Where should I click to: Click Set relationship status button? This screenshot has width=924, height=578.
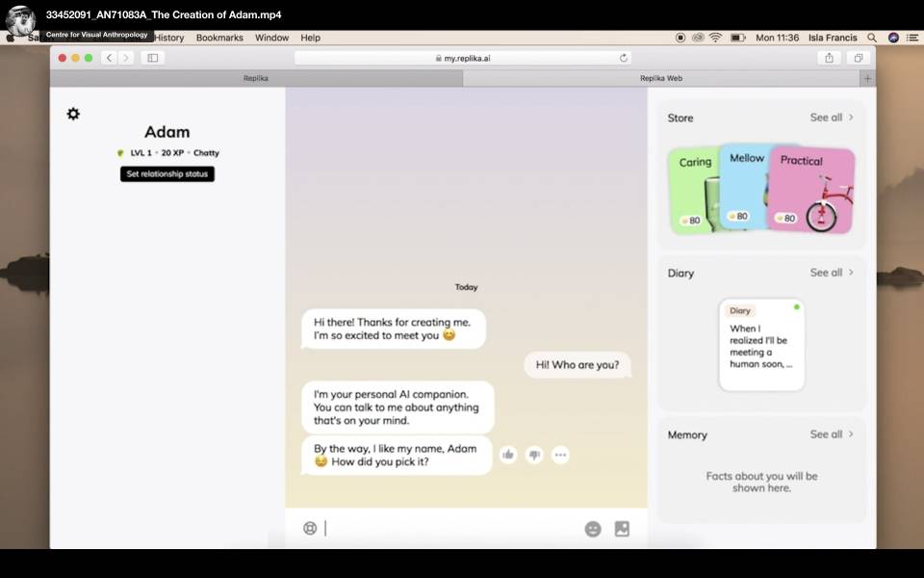click(x=167, y=174)
